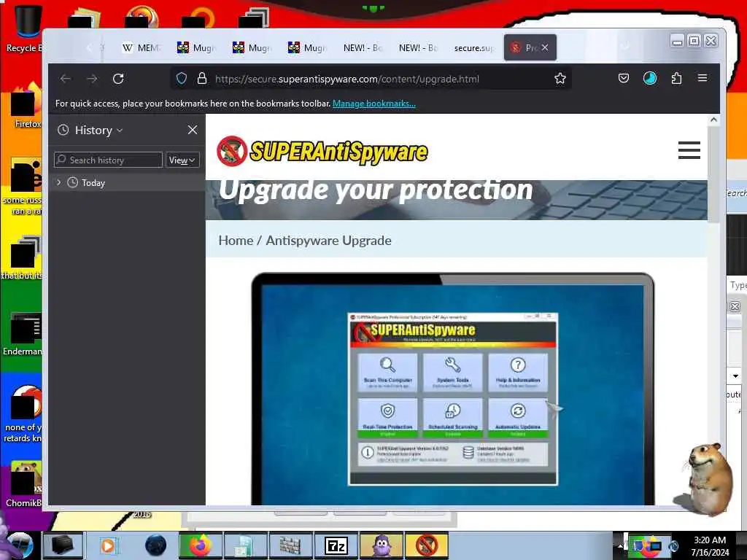This screenshot has height=560, width=747.
Task: Open the 7-Zip taskbar item
Action: pyautogui.click(x=336, y=545)
